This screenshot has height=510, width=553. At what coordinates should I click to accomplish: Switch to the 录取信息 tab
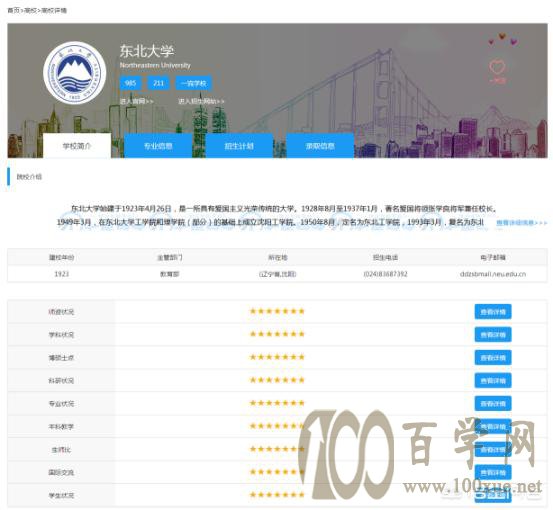click(x=320, y=146)
